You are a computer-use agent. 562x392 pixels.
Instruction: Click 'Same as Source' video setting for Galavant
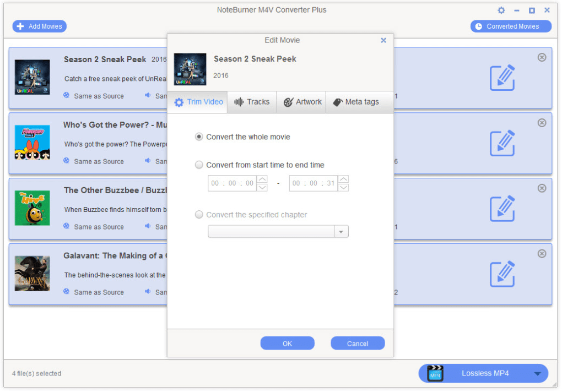point(99,292)
